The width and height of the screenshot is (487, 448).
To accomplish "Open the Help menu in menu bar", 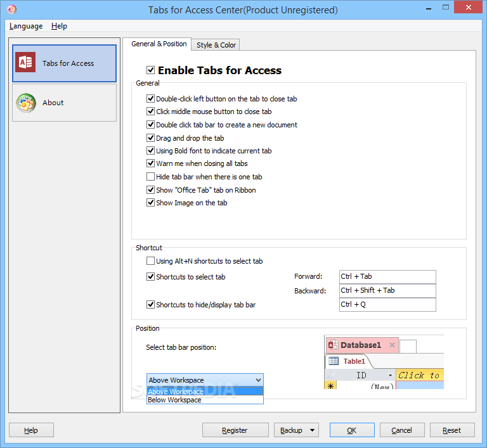I will [x=59, y=26].
